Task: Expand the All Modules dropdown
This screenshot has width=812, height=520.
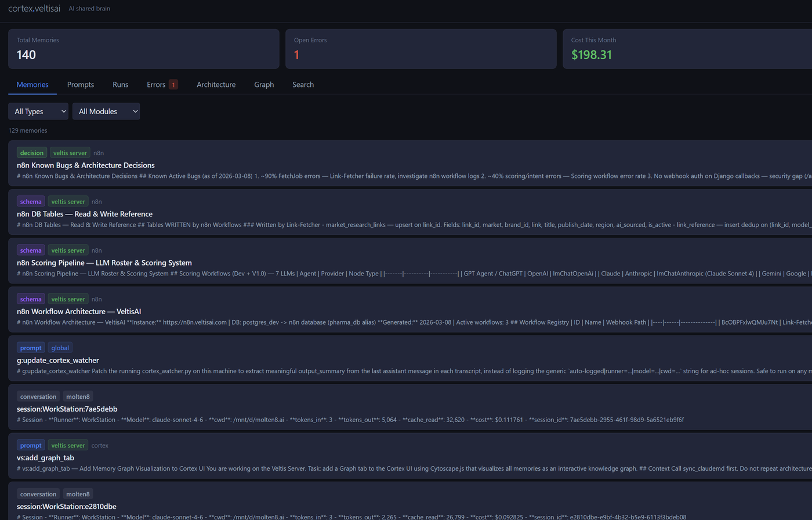Action: pyautogui.click(x=106, y=111)
